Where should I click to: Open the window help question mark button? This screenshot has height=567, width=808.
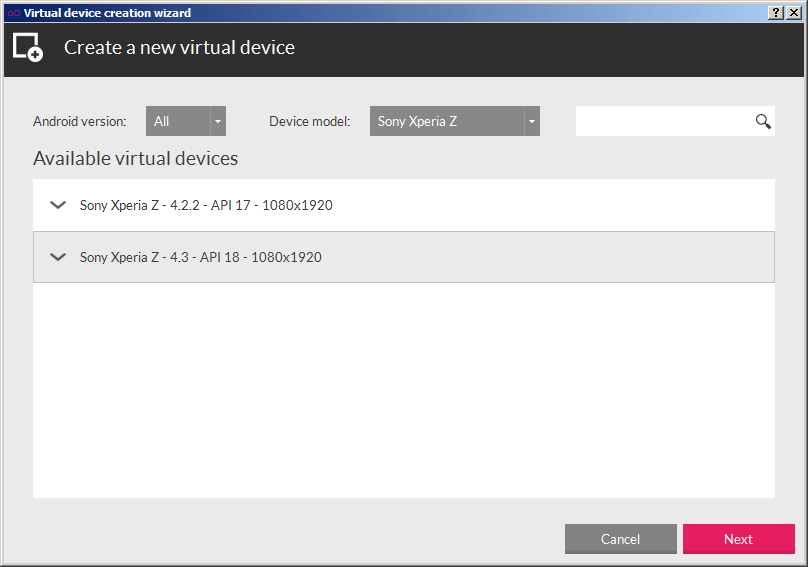pos(776,13)
